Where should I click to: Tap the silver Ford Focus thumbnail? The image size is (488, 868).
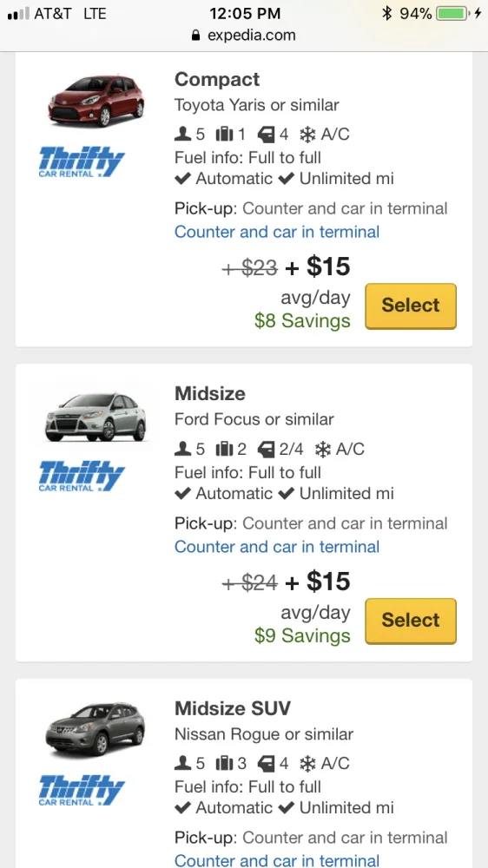(96, 416)
